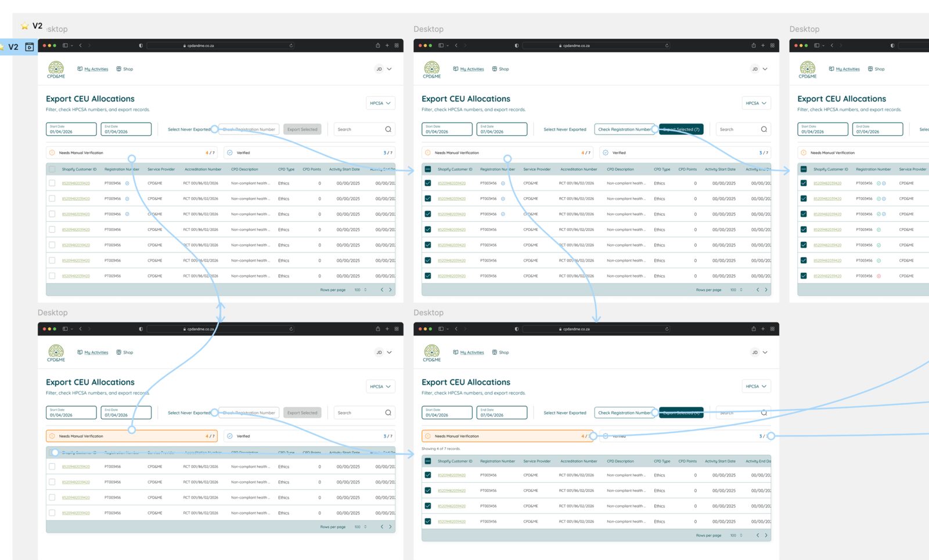Select the Verified filter card in top-left frame
The width and height of the screenshot is (929, 560).
309,153
